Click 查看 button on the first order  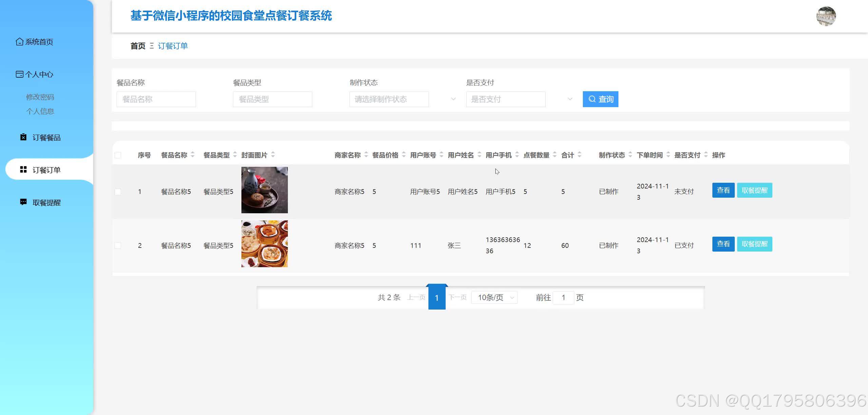coord(723,190)
